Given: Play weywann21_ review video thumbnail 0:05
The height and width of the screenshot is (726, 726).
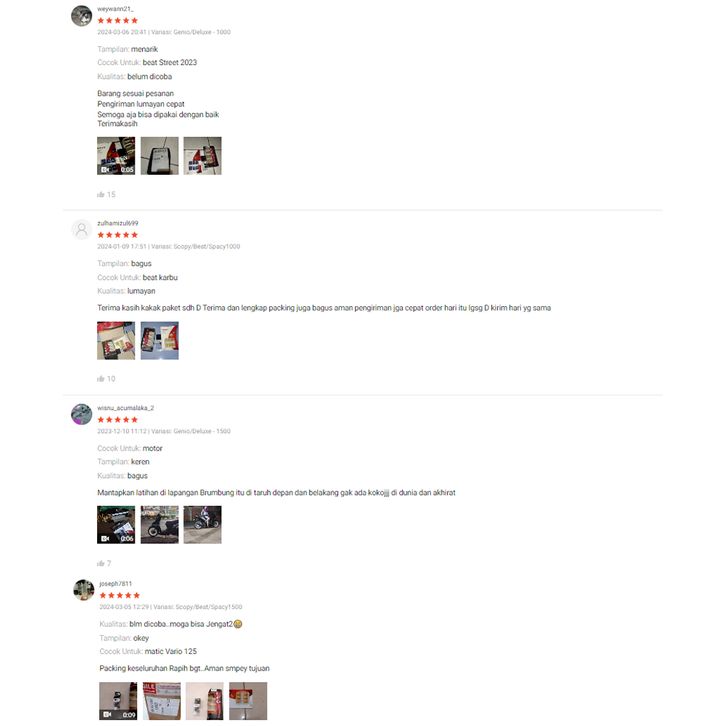Looking at the screenshot, I should click(x=116, y=156).
